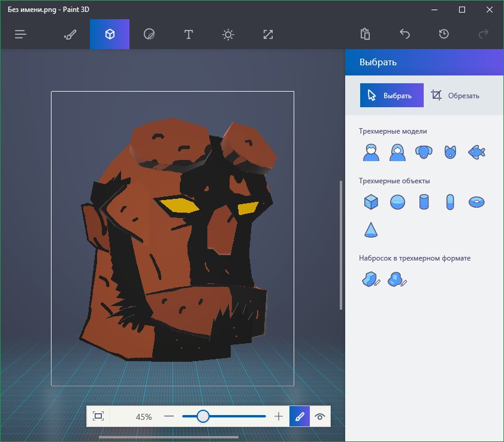This screenshot has height=442, width=504.
Task: Open the Effects lighting tool
Action: tap(228, 34)
